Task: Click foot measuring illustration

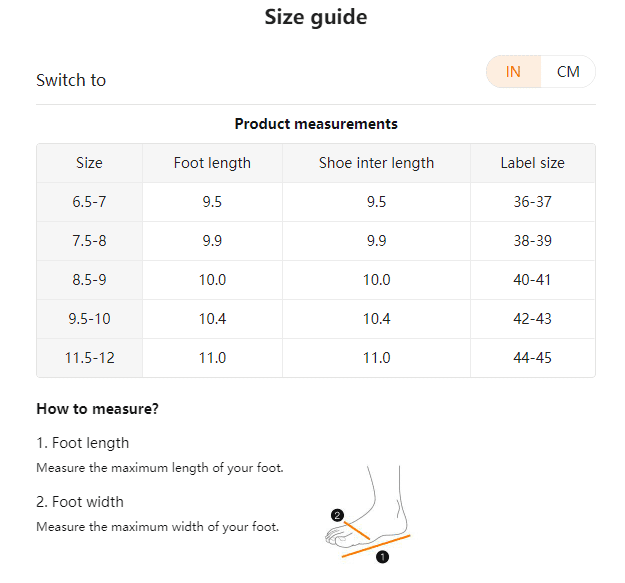Action: coord(368,514)
